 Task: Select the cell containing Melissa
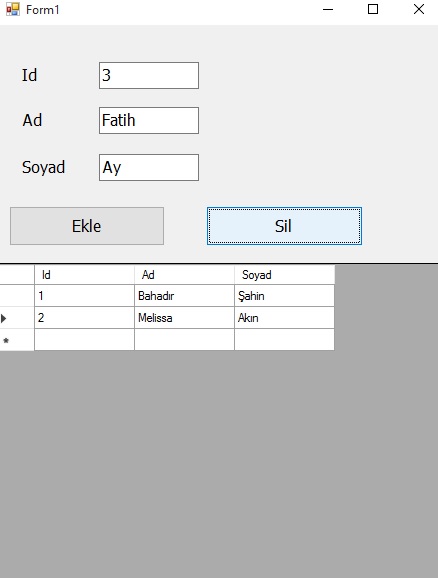[184, 318]
